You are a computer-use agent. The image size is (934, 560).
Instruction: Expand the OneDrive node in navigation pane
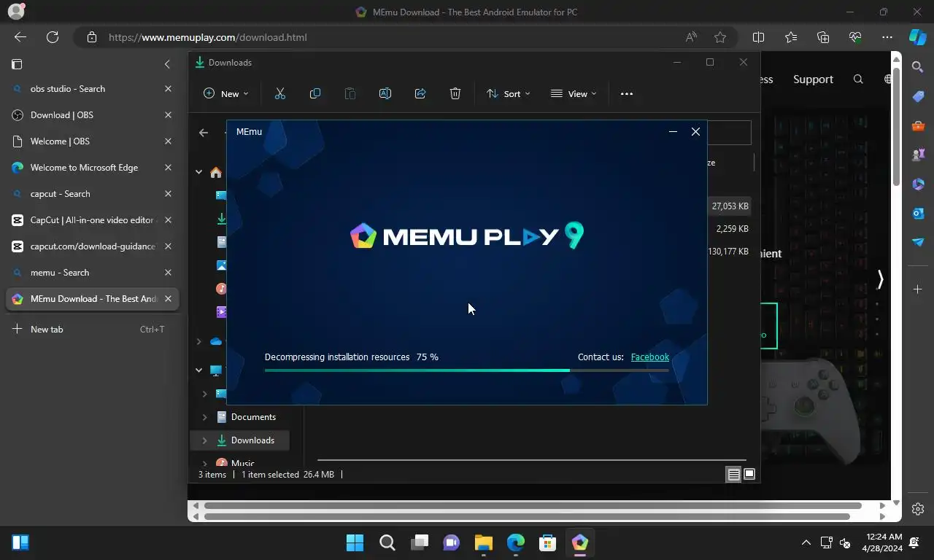click(198, 341)
